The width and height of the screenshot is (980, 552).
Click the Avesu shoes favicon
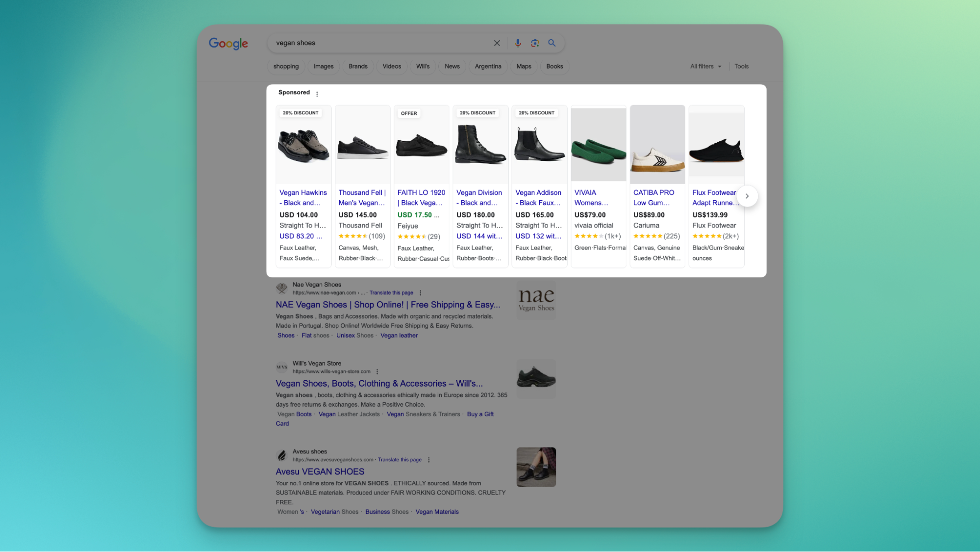click(282, 455)
